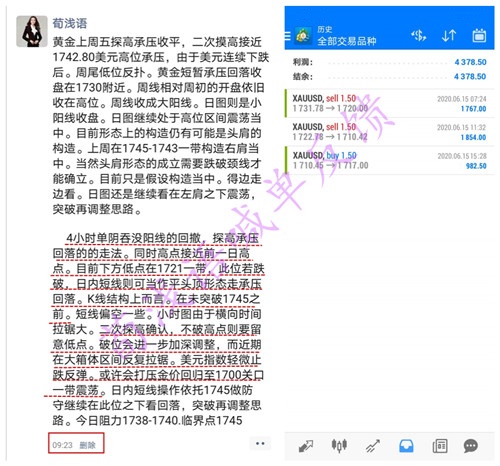Select the XAUUSD sell trade with 1854.00 profit
The image size is (500, 466).
pyautogui.click(x=389, y=132)
